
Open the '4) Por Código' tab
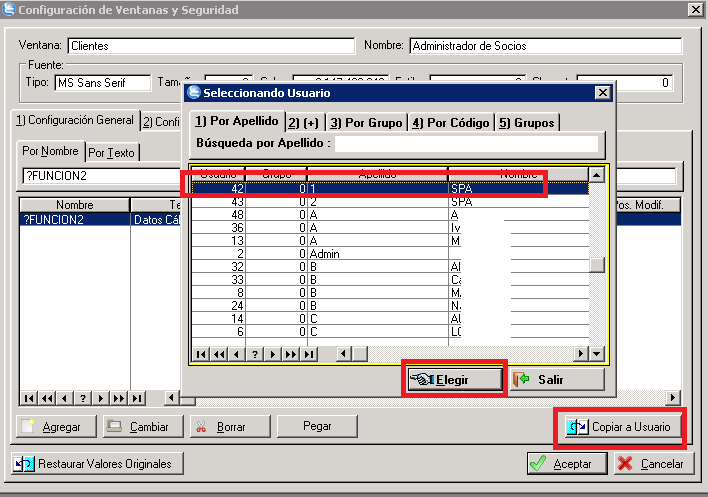coord(450,123)
